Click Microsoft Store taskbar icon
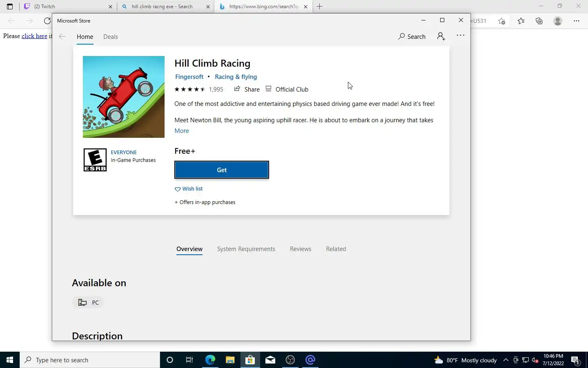The width and height of the screenshot is (588, 368). click(x=250, y=360)
